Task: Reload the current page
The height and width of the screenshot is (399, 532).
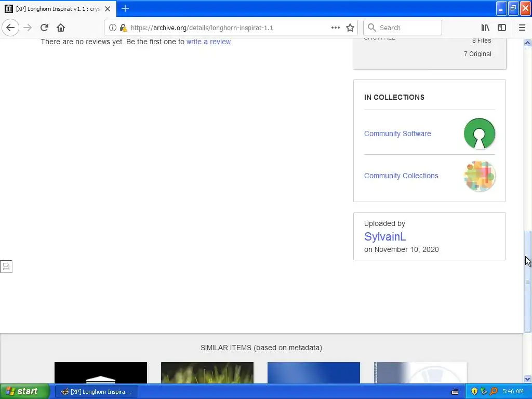Action: tap(44, 28)
